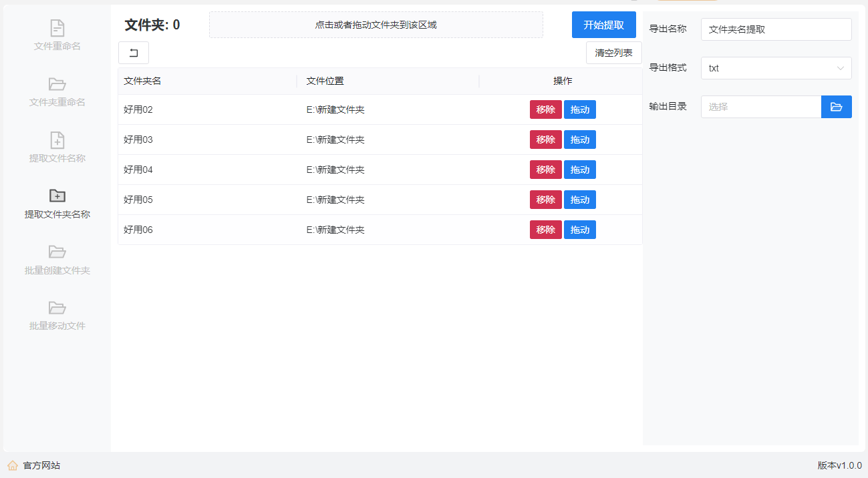Select the 文件夹重命名 folder icon
The image size is (868, 478).
click(57, 84)
